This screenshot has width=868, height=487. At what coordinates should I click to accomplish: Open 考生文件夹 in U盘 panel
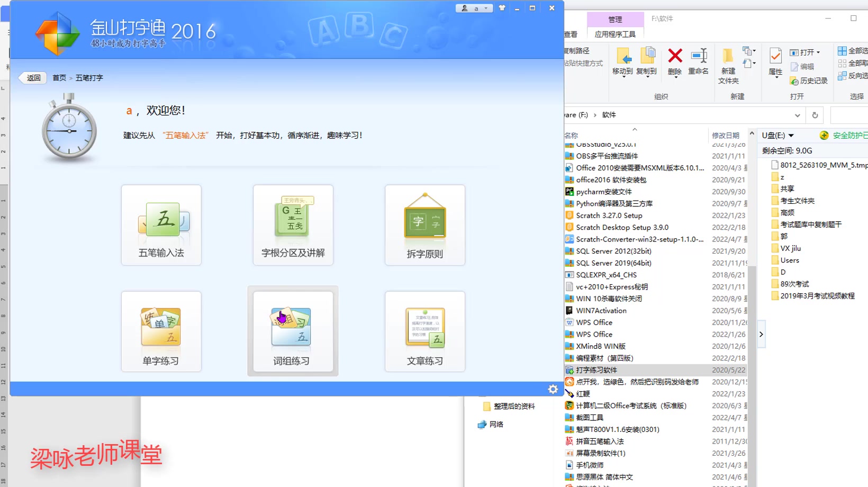point(793,201)
